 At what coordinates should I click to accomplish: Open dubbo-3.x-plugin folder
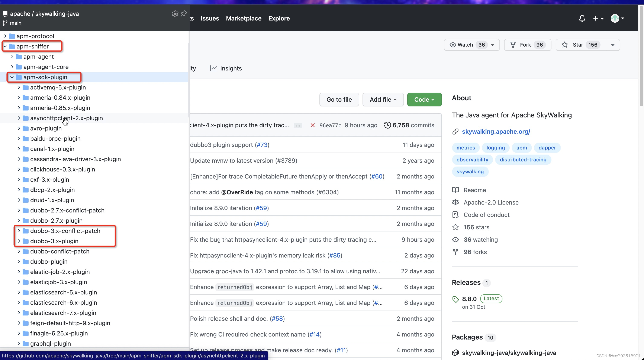coord(54,241)
